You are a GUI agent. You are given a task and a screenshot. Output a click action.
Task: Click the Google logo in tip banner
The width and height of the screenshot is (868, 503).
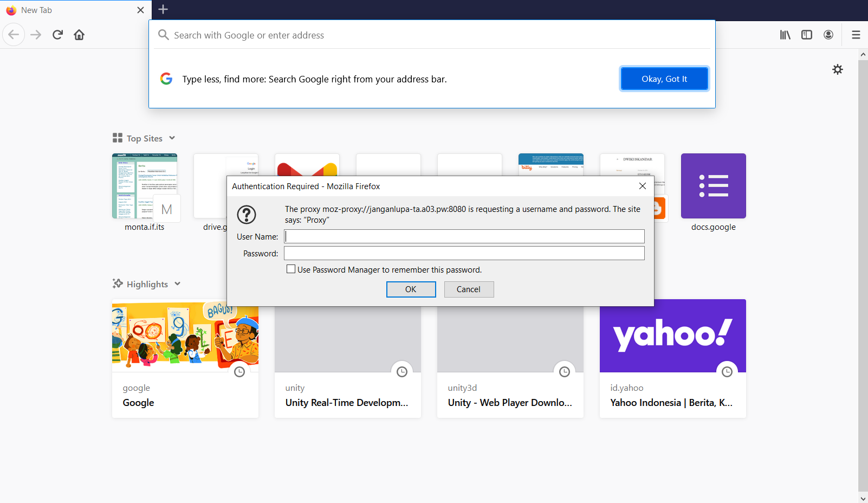166,79
